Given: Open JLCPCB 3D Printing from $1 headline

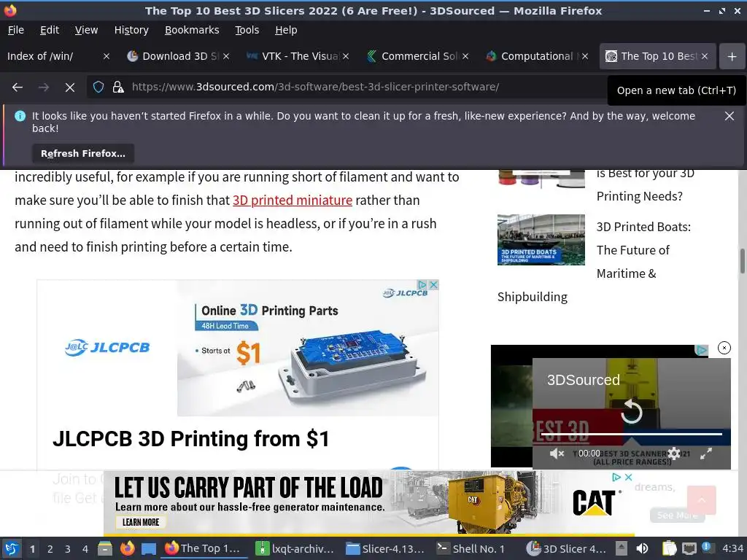Looking at the screenshot, I should 190,439.
